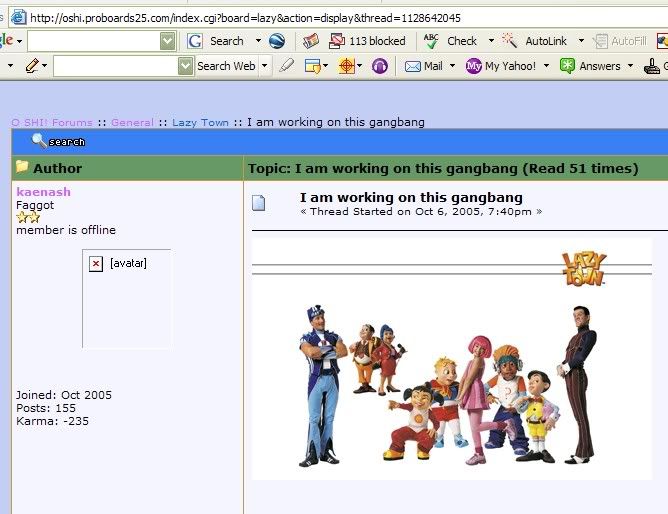
Task: Open the 'O SHI! Forums' breadcrumb link
Action: tap(51, 122)
